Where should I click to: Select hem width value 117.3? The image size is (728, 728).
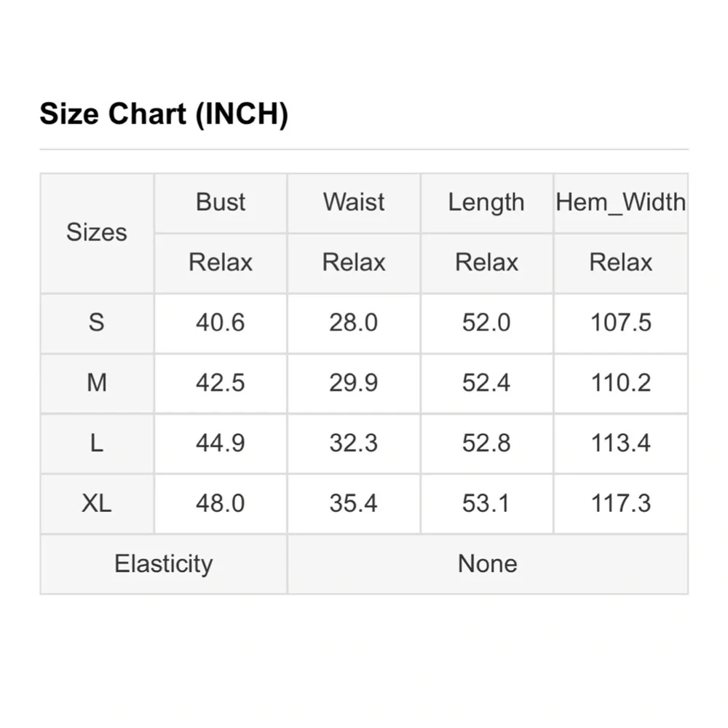pos(620,503)
